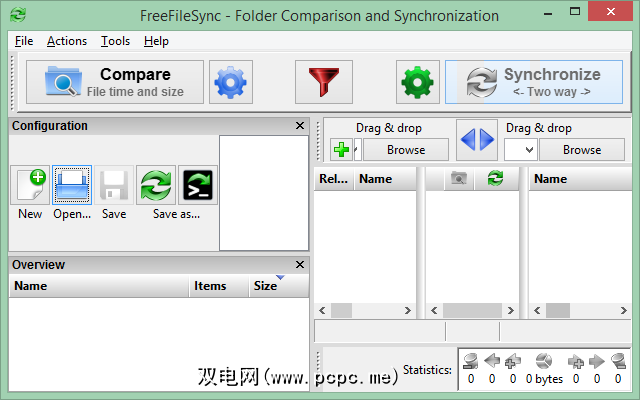Click the Rel... column header
The width and height of the screenshot is (640, 400).
click(x=334, y=179)
